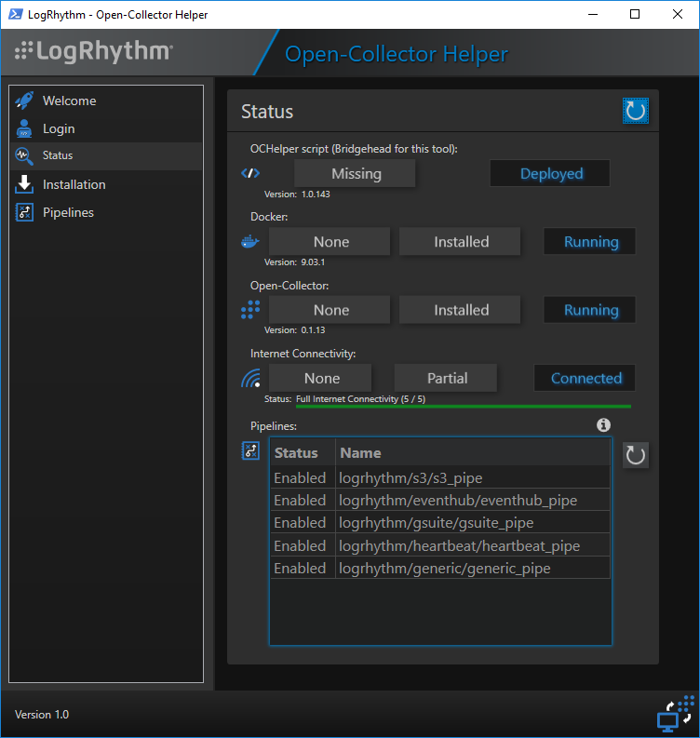Viewport: 700px width, 738px height.
Task: Click Internet Connectivity Connected button
Action: click(x=585, y=378)
